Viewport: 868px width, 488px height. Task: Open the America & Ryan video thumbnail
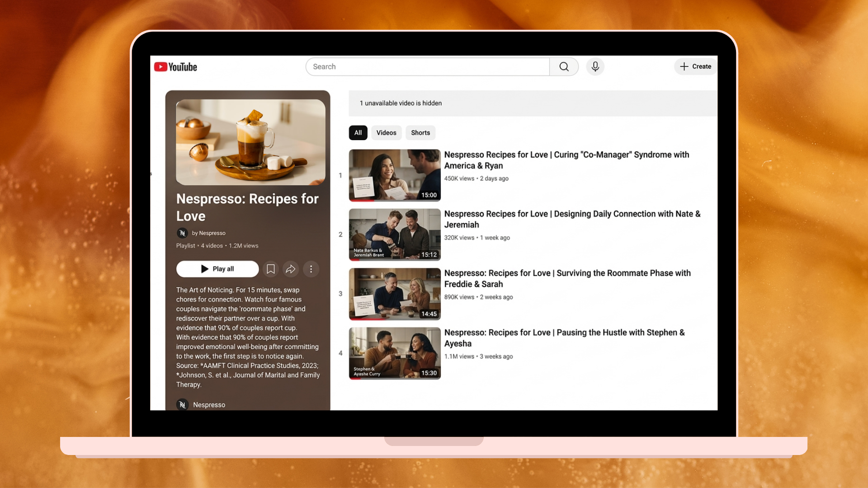point(395,175)
